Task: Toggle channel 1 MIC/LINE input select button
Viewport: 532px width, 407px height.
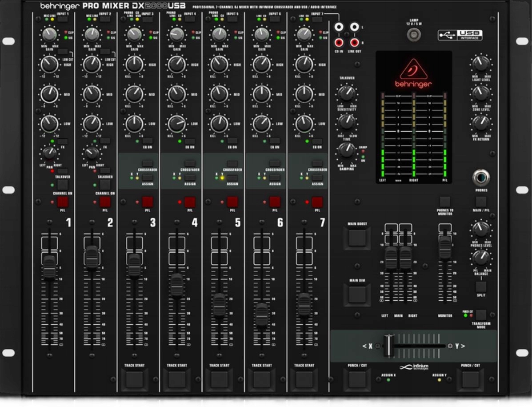Action: [x=62, y=19]
